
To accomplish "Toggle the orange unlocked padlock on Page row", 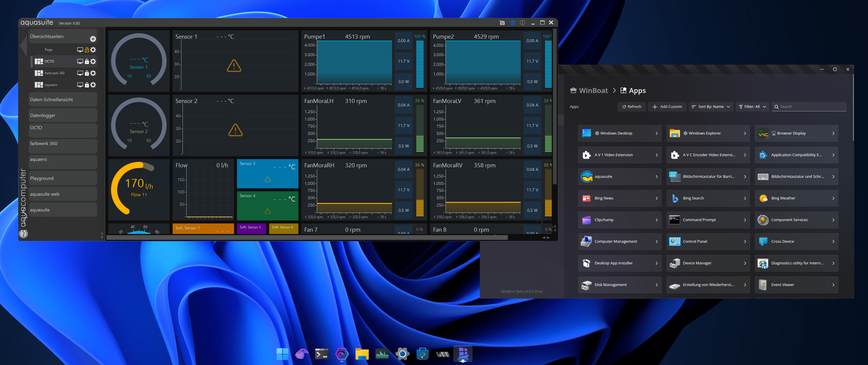I will click(x=87, y=50).
